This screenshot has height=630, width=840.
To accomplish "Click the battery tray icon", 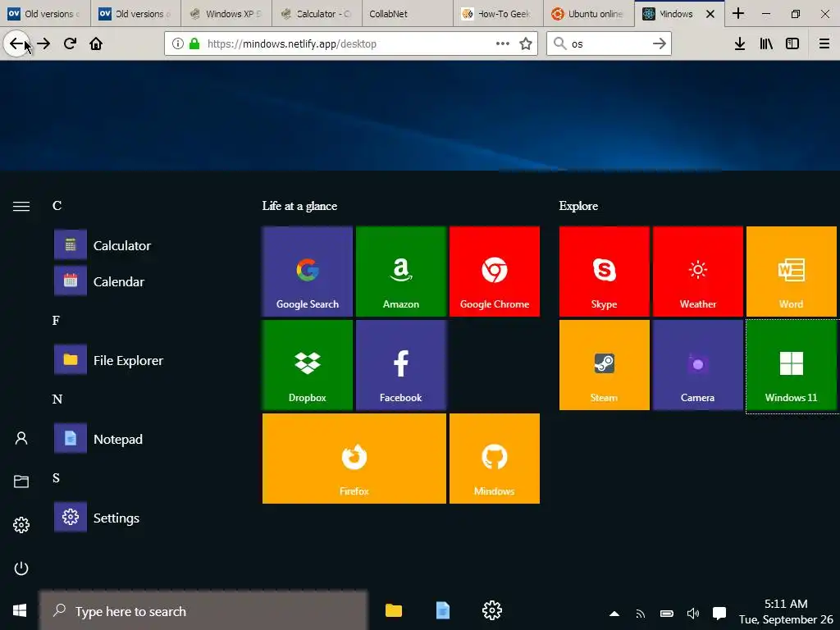I will [x=666, y=614].
